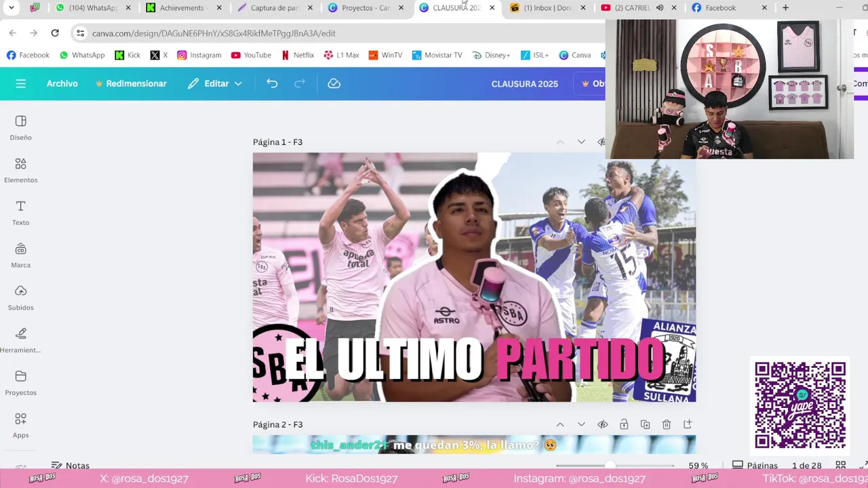Lock Página 2

pyautogui.click(x=624, y=424)
